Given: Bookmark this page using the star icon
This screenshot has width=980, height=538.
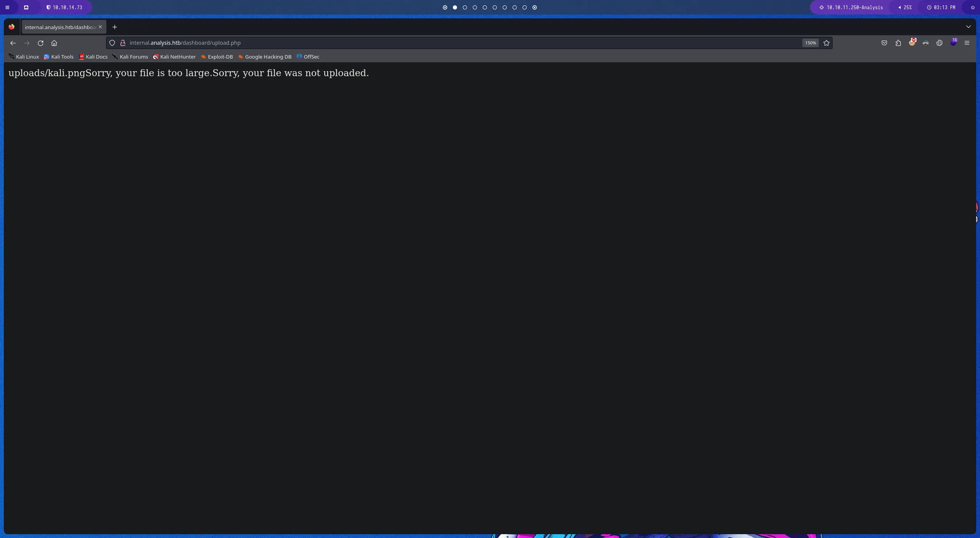Looking at the screenshot, I should click(826, 43).
